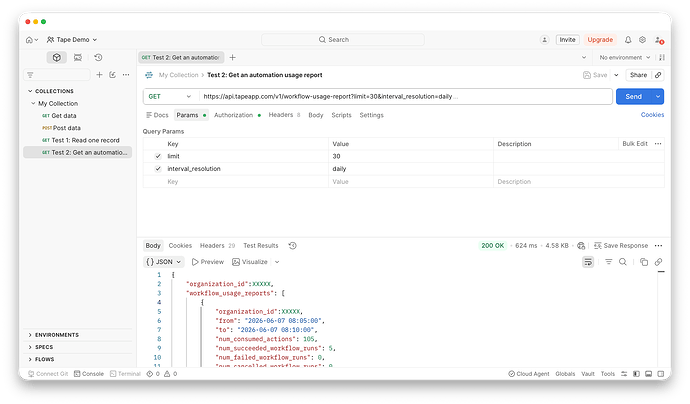Click the response history clock icon
The height and width of the screenshot is (404, 690).
click(293, 246)
